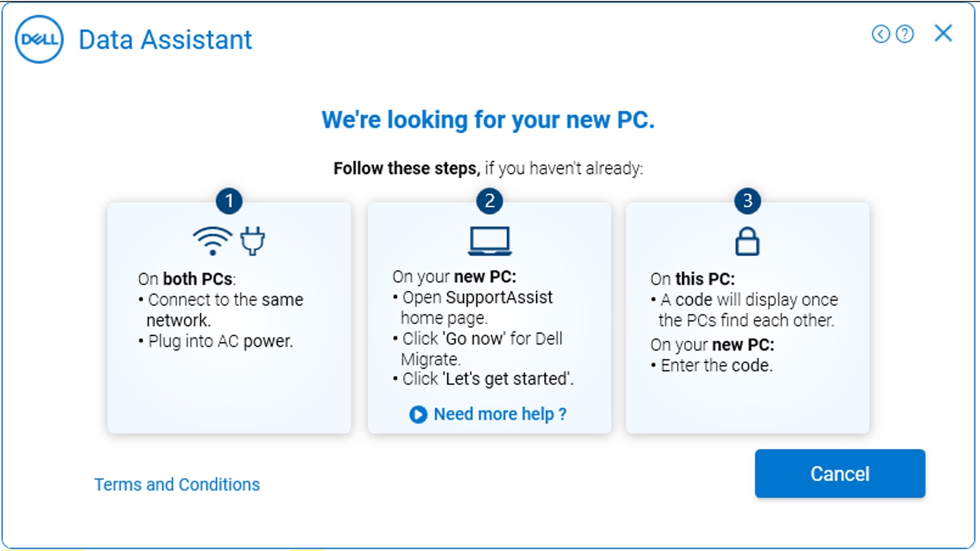
Task: Click the step 3 number badge
Action: coord(747,201)
